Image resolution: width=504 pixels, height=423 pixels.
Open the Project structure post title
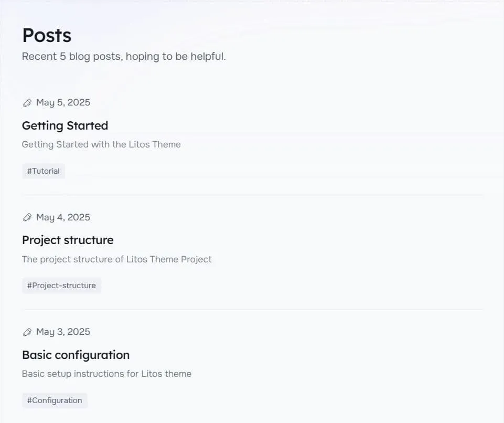click(x=68, y=240)
